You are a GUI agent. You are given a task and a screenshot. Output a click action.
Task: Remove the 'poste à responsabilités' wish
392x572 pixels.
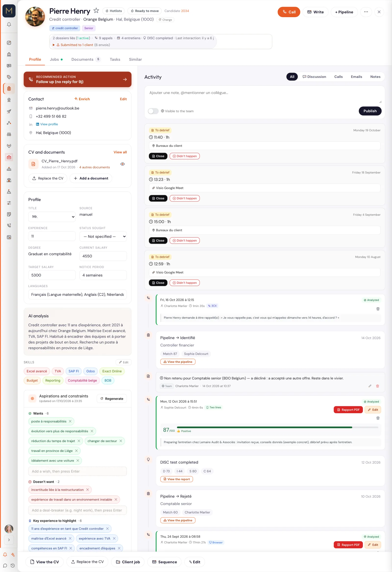pos(70,421)
